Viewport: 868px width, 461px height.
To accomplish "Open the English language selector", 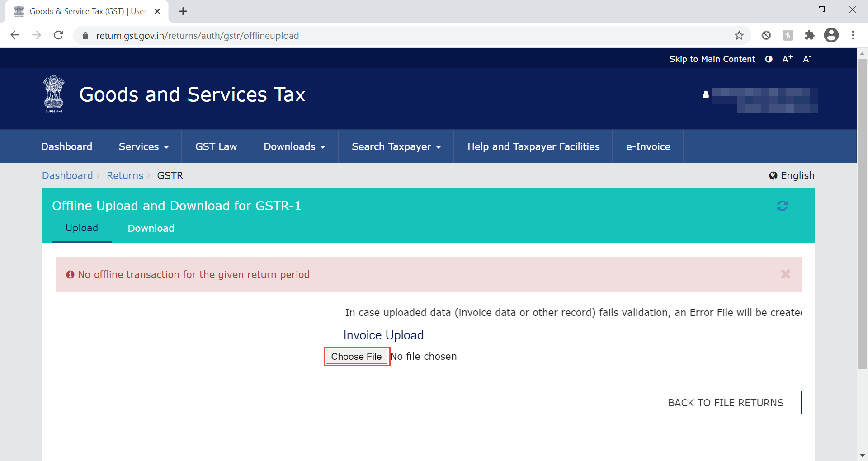I will coord(792,175).
